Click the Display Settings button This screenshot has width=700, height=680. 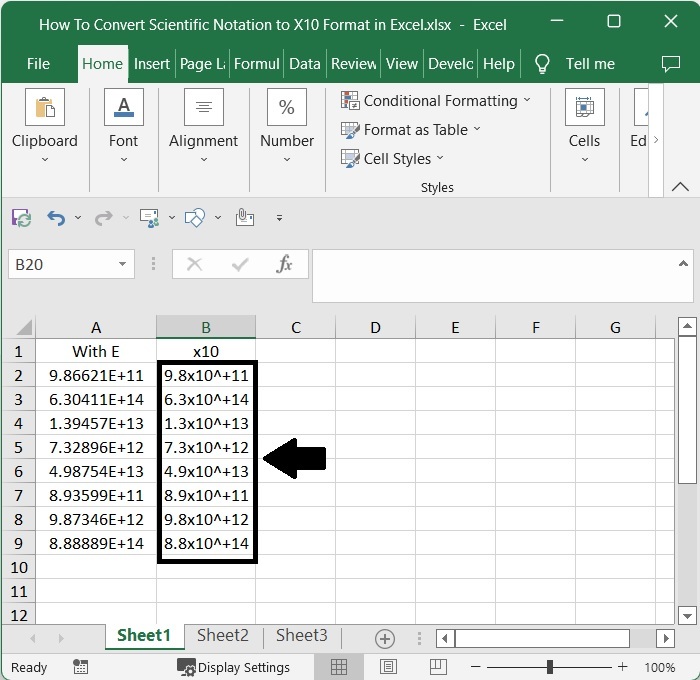click(233, 667)
